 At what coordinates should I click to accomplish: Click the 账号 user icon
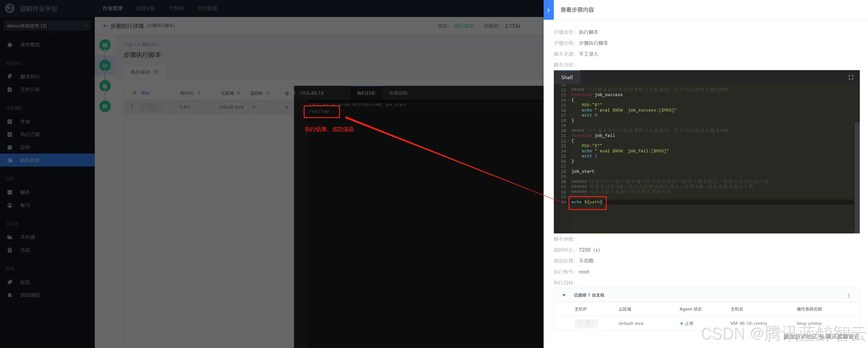coord(10,205)
